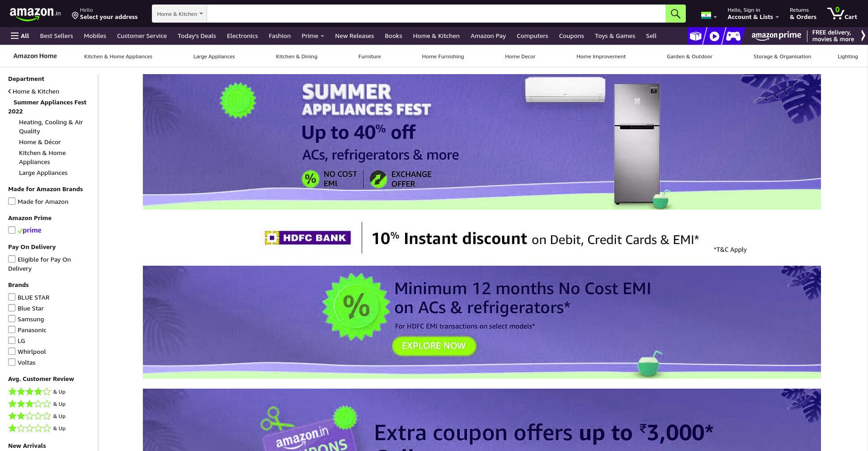This screenshot has width=868, height=451.
Task: Expand the Account & Lists dropdown
Action: point(753,14)
